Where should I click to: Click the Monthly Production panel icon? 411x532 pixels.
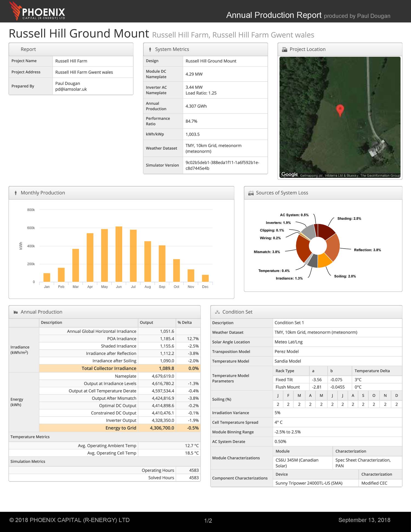pos(16,193)
